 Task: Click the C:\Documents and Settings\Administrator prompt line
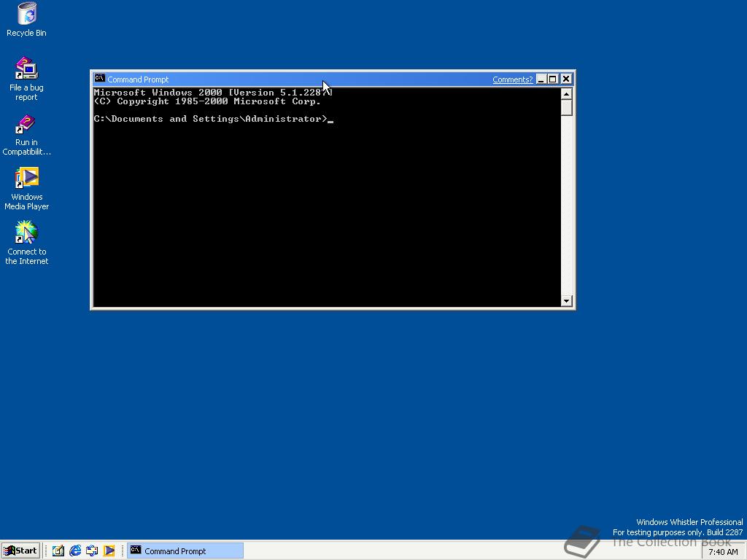[211, 119]
